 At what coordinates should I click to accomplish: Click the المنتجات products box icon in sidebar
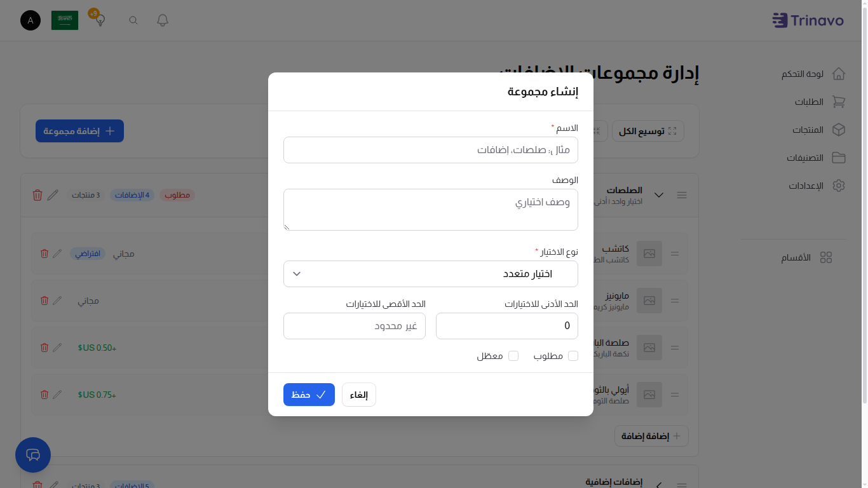point(839,130)
